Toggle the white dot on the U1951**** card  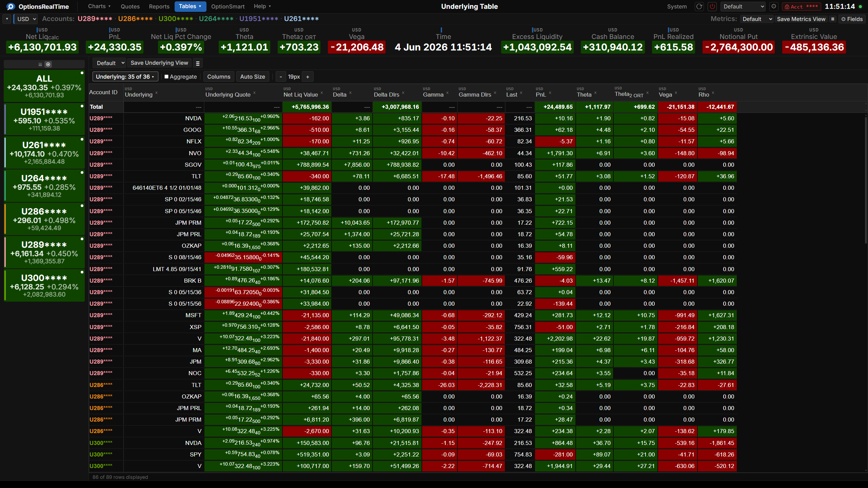point(82,106)
